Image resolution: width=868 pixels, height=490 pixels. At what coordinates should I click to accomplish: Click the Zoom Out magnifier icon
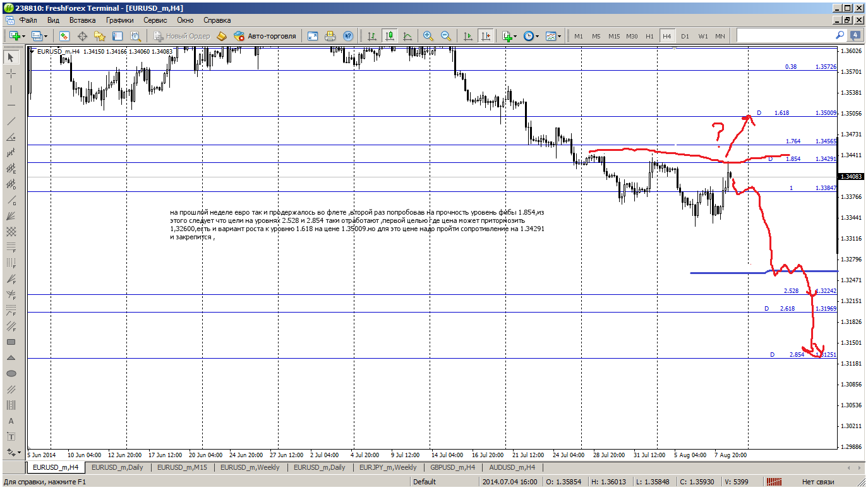tap(445, 36)
